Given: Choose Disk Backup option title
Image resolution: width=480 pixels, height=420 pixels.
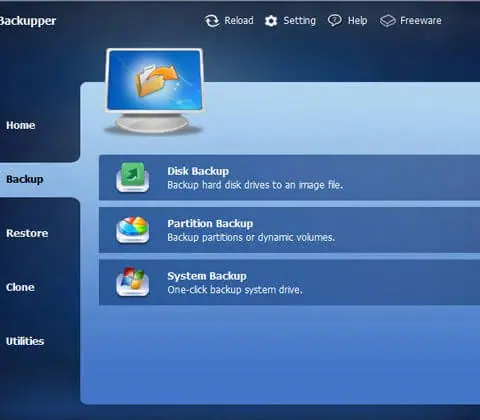Looking at the screenshot, I should point(198,171).
